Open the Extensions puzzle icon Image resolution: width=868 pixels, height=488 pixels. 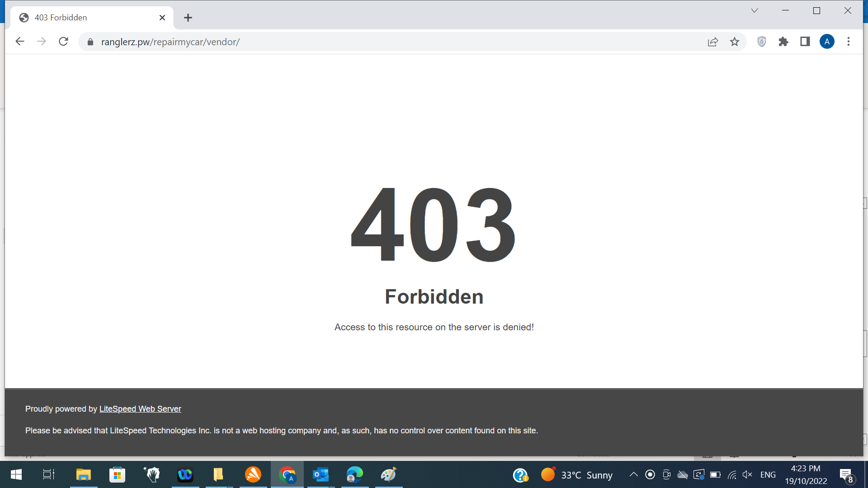[x=783, y=42]
